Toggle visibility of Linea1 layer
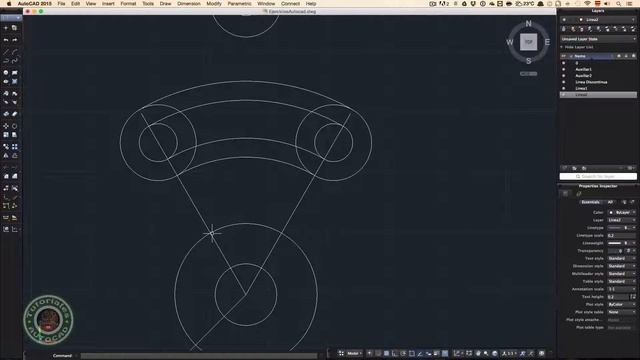 [x=564, y=88]
